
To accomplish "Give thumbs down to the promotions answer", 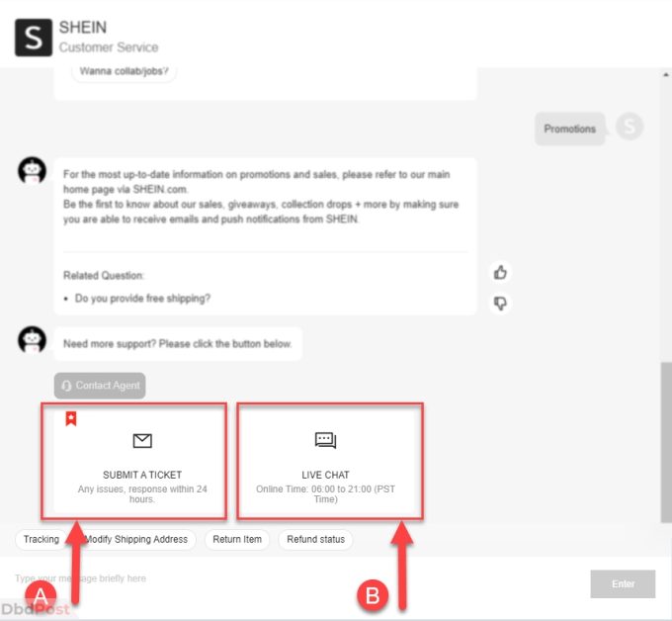I will coord(500,304).
